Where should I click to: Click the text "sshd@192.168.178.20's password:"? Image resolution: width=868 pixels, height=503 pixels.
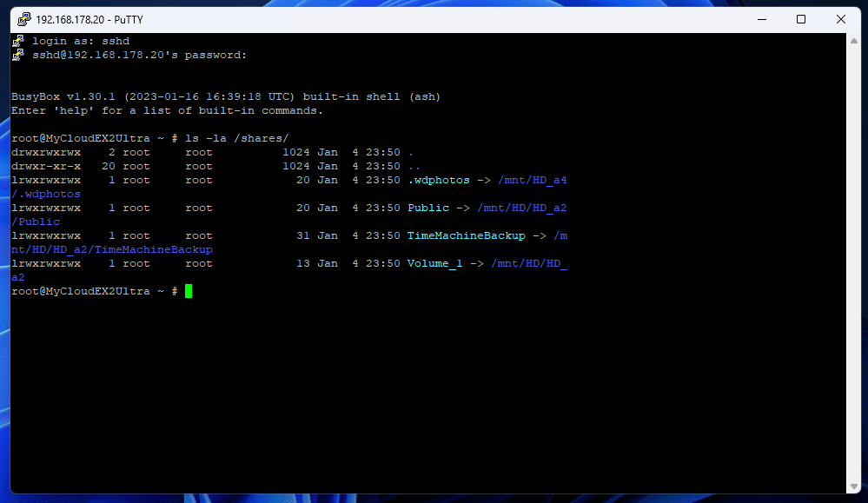(x=140, y=55)
